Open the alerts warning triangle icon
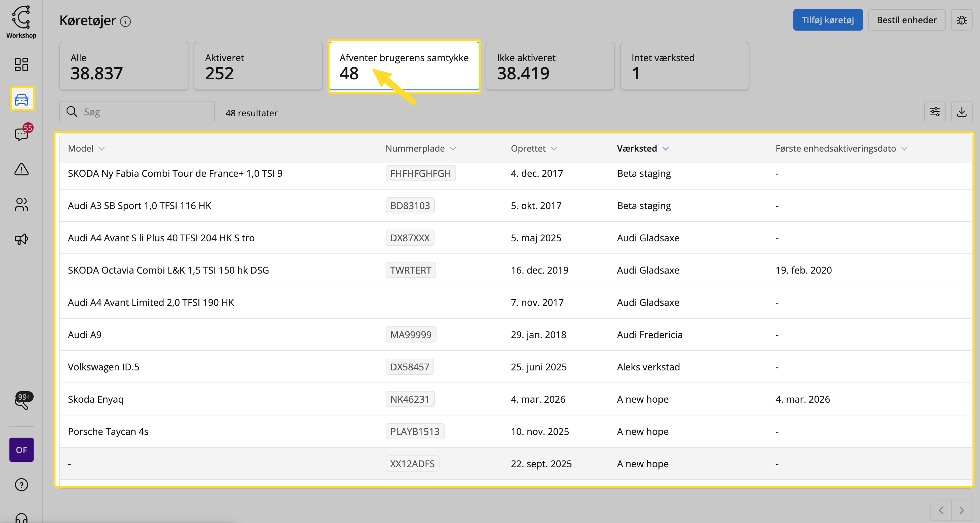Screen dimensions: 980x523 [x=21, y=169]
